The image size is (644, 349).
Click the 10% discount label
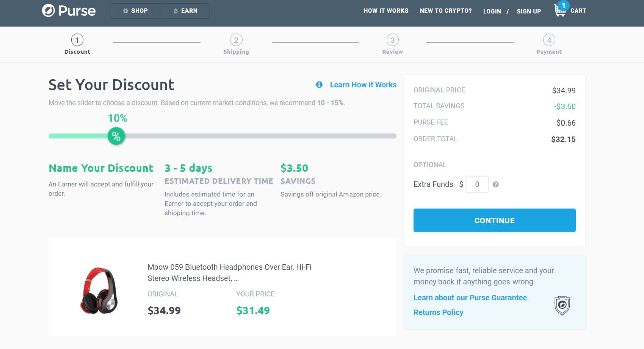point(117,118)
